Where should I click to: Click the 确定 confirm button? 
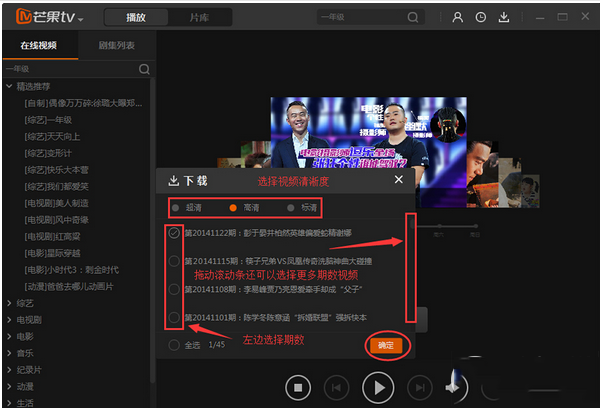pyautogui.click(x=386, y=345)
